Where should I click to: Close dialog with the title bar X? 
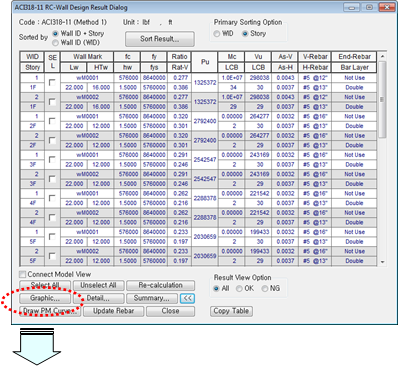(387, 7)
